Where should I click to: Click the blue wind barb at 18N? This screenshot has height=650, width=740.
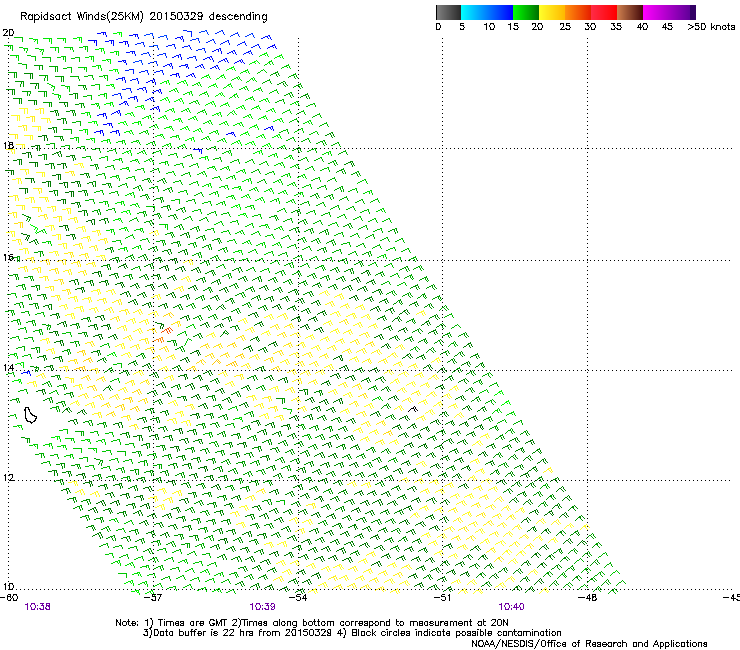coord(198,150)
